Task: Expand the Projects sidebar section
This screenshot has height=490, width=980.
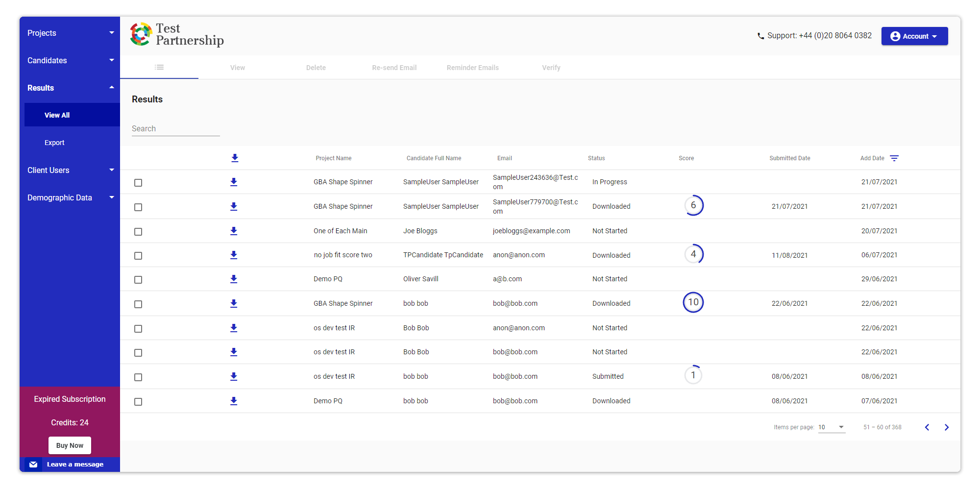Action: [70, 33]
